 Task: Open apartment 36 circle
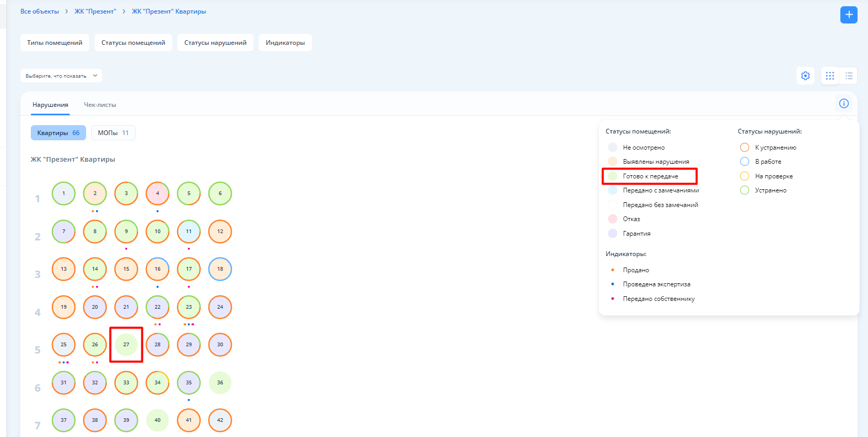pyautogui.click(x=220, y=383)
